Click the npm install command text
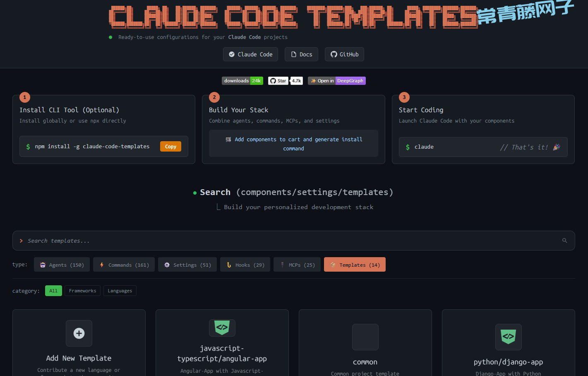 click(x=92, y=147)
